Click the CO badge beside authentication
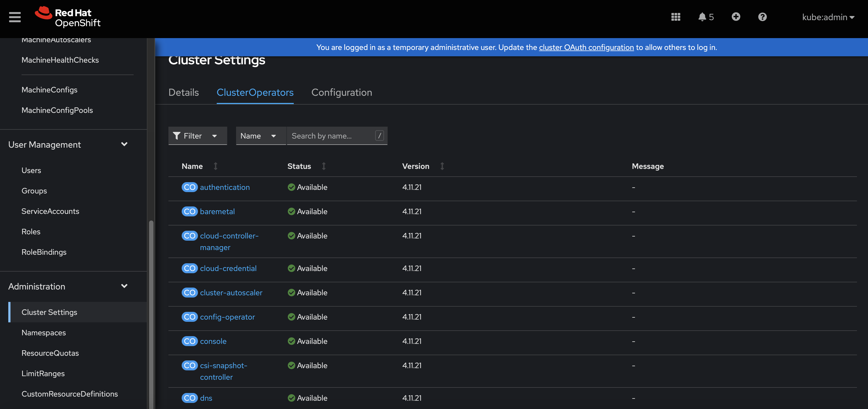868x409 pixels. [x=190, y=187]
